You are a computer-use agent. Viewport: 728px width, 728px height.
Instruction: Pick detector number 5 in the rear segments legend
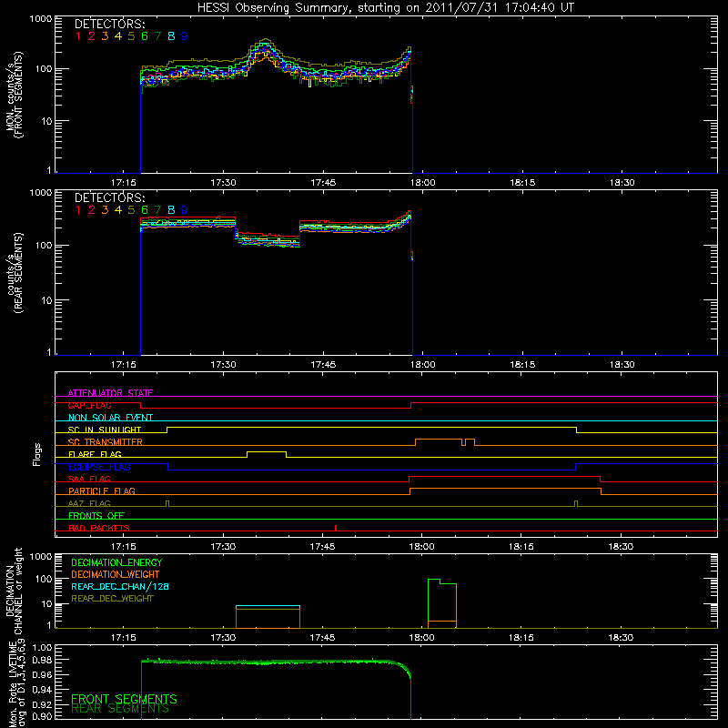[131, 210]
